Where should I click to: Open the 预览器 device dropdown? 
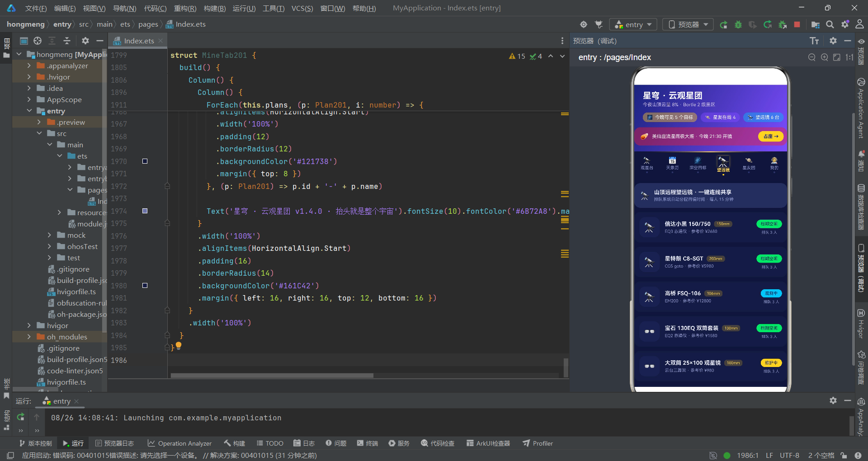(688, 24)
